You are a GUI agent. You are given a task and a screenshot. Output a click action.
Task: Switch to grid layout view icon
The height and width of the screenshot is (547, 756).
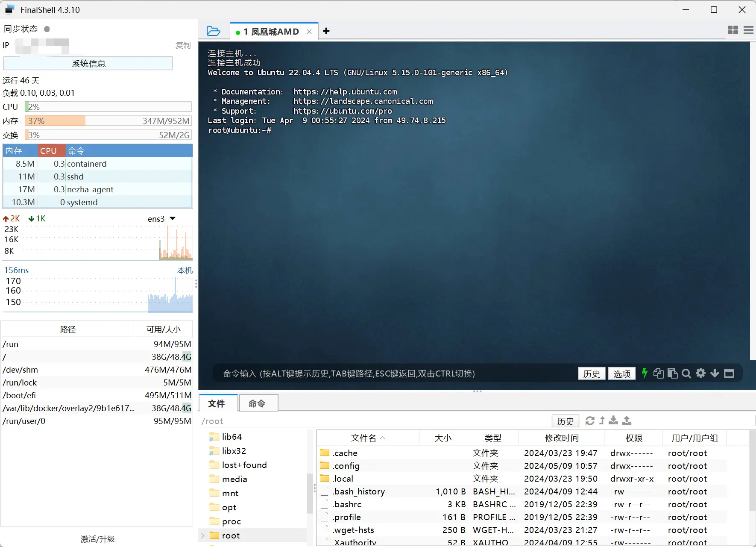point(733,30)
